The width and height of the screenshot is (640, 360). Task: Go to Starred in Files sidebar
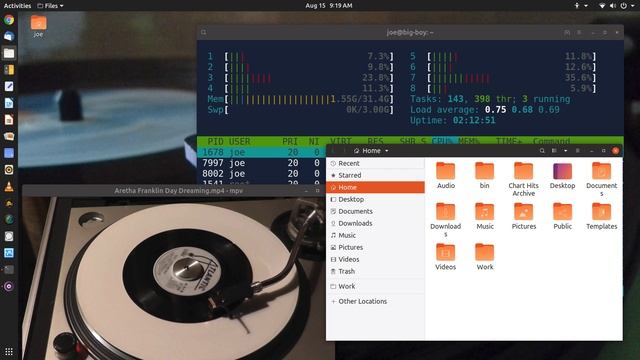[x=375, y=175]
